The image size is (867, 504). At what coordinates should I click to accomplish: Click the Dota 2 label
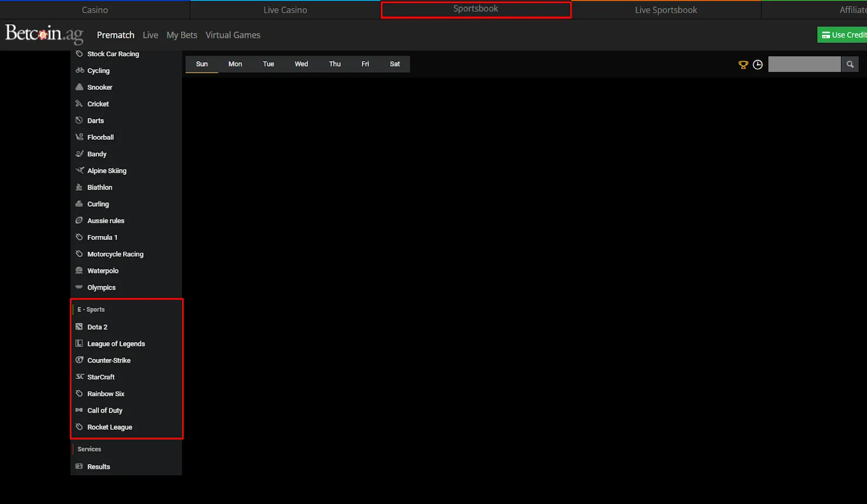[x=98, y=327]
